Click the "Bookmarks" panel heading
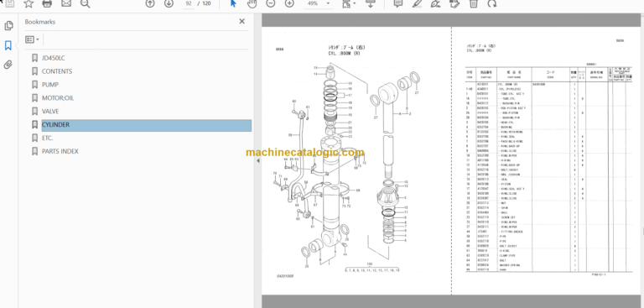This screenshot has height=308, width=644. coord(40,22)
